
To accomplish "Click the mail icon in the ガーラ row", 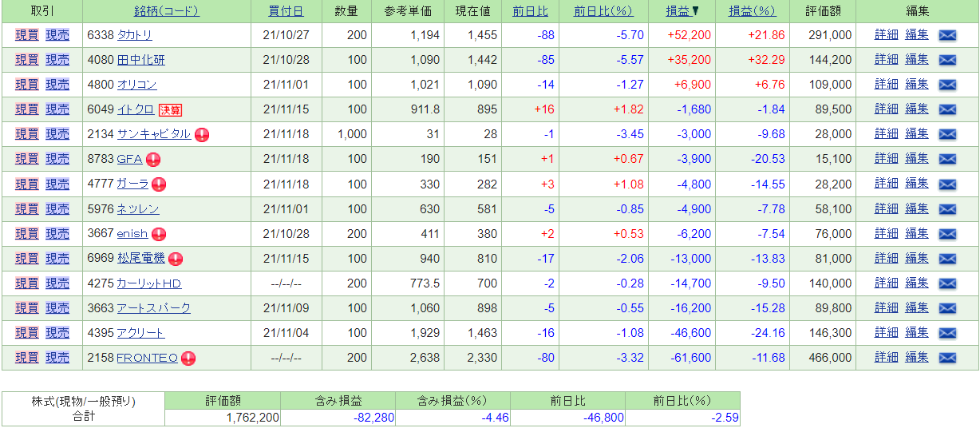I will (946, 184).
